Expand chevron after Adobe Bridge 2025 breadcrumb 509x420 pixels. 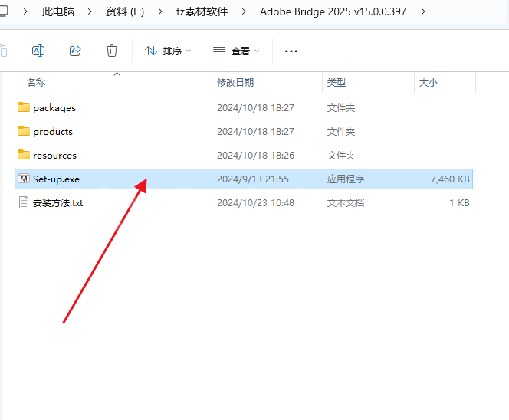(x=423, y=11)
